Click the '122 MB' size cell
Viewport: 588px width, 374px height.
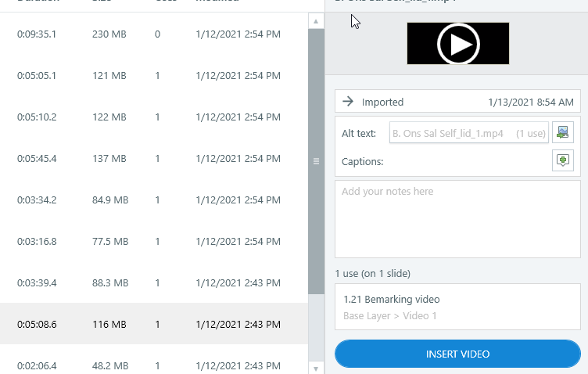[x=109, y=117]
